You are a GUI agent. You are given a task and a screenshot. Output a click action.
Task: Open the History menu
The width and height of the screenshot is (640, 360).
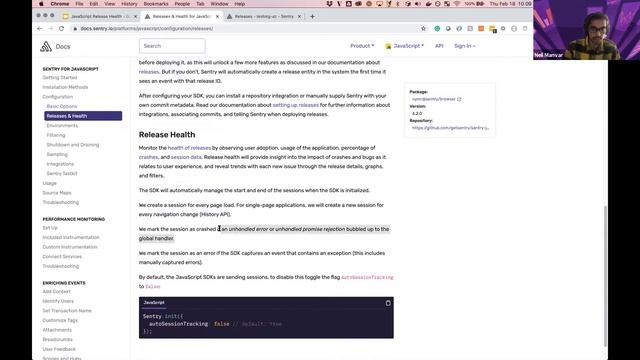tap(129, 4)
